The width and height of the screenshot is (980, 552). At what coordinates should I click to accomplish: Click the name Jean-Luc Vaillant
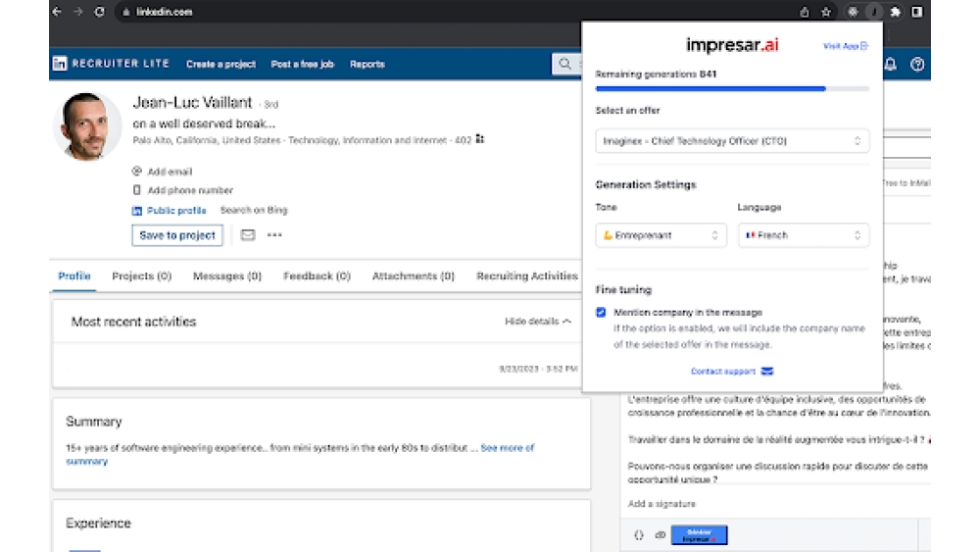point(192,103)
